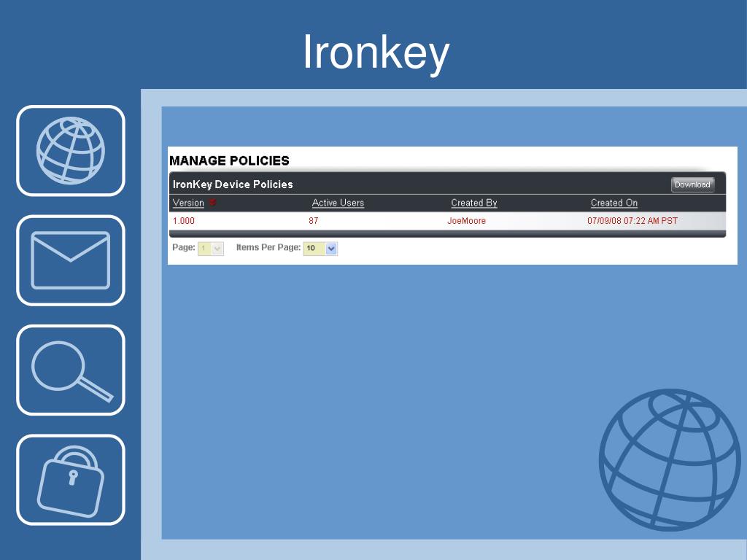Click the red sort arrow beside Version
The image size is (747, 560).
point(212,203)
